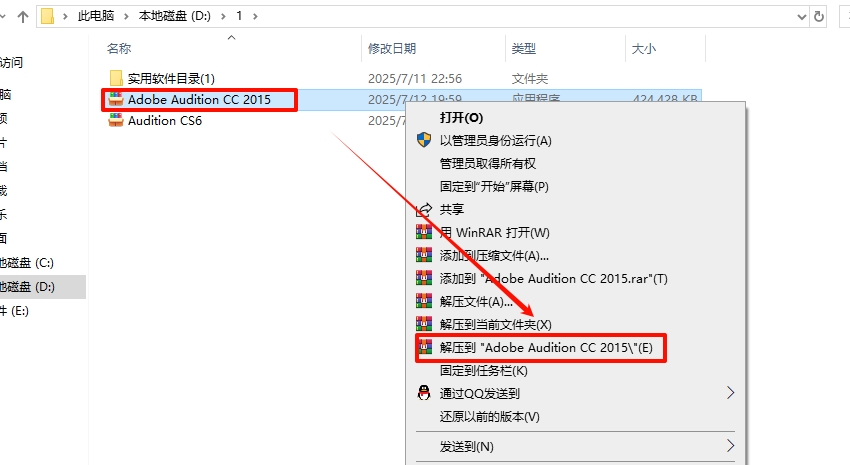Click 本地磁盘 (D:) in the address path
The height and width of the screenshot is (465, 850).
tap(175, 16)
